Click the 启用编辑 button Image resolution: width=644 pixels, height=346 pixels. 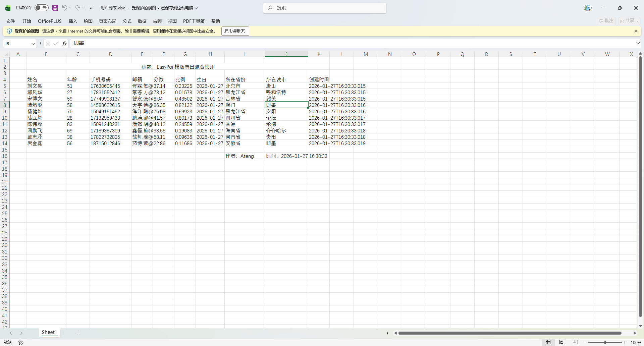[235, 31]
